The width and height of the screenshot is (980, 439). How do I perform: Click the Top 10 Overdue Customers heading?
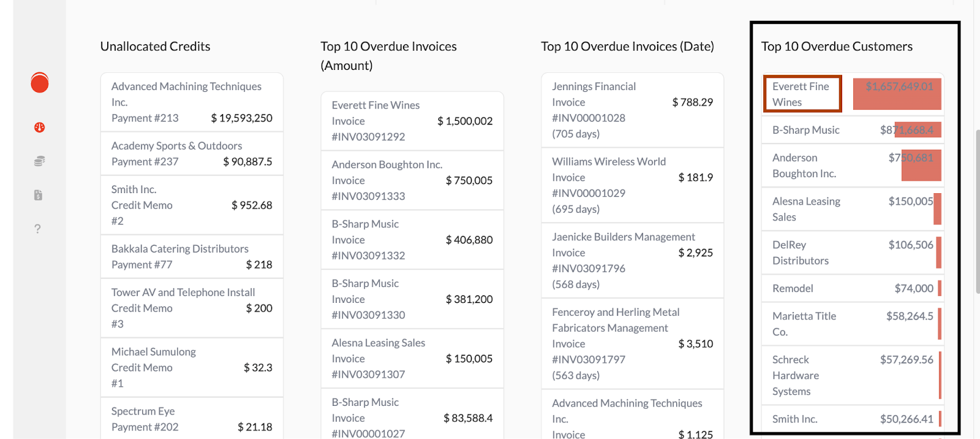point(837,47)
